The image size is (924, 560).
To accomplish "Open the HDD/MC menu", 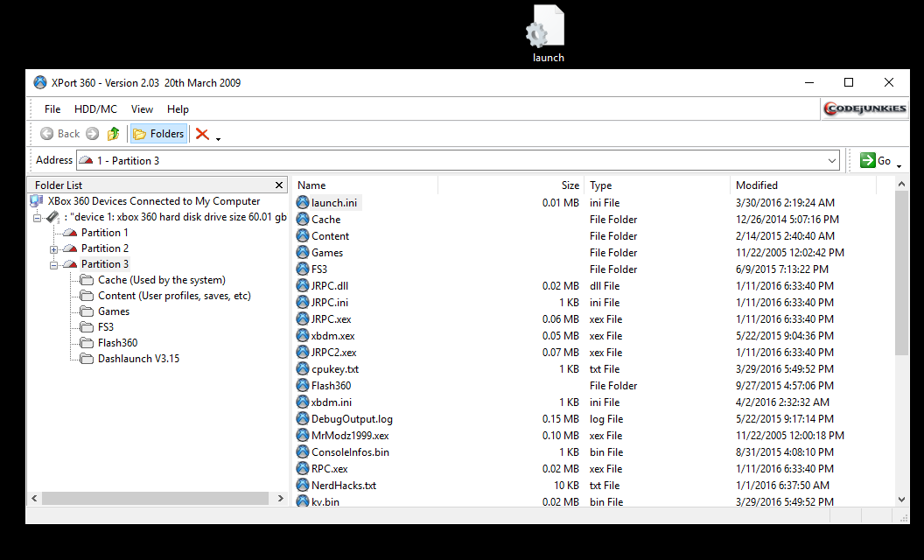I will point(95,109).
